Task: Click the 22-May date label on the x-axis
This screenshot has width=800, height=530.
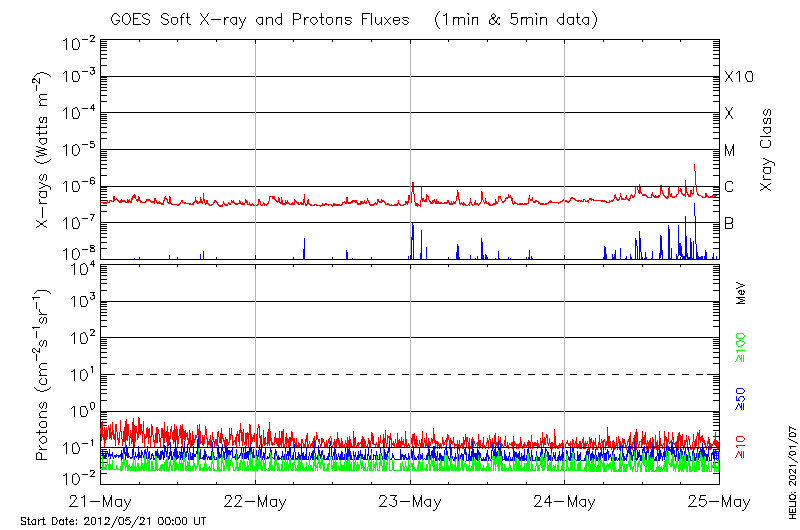Action: (x=255, y=501)
